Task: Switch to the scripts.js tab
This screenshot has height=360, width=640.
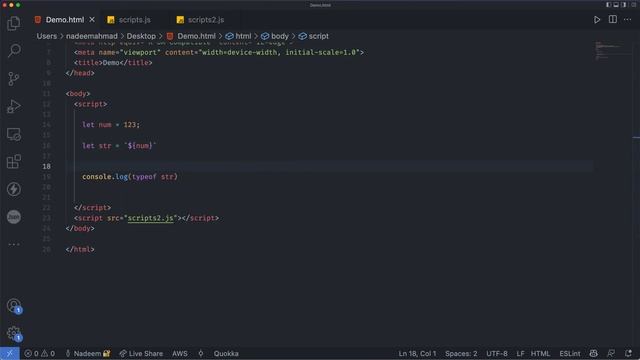Action: pos(134,20)
